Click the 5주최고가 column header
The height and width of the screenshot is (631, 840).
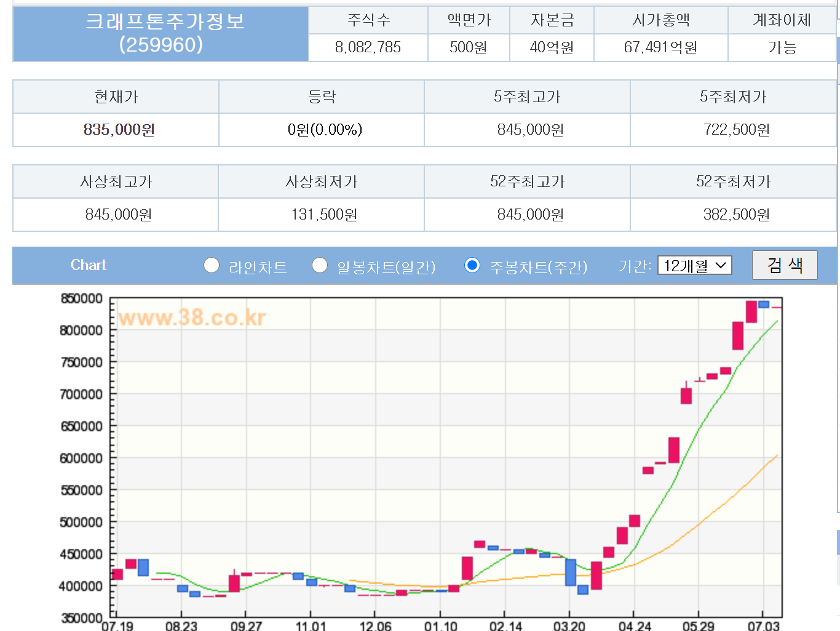[x=528, y=97]
